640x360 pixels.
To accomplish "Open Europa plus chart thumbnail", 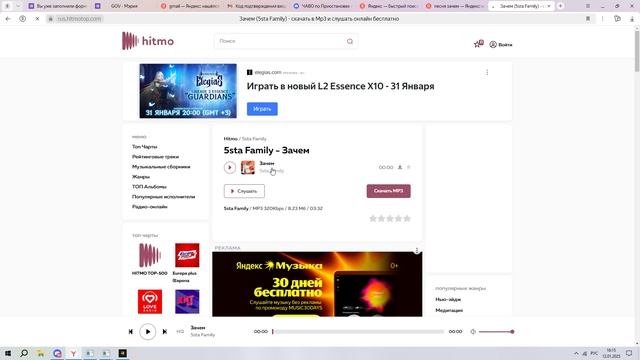I will 187,256.
